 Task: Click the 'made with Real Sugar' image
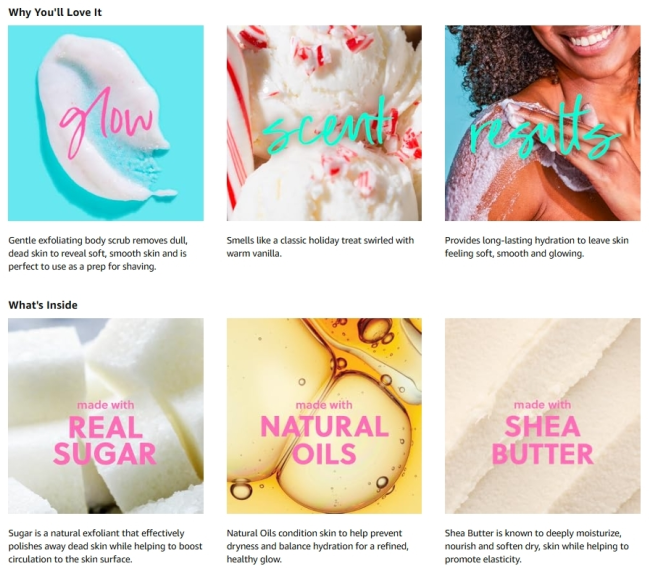pyautogui.click(x=106, y=416)
